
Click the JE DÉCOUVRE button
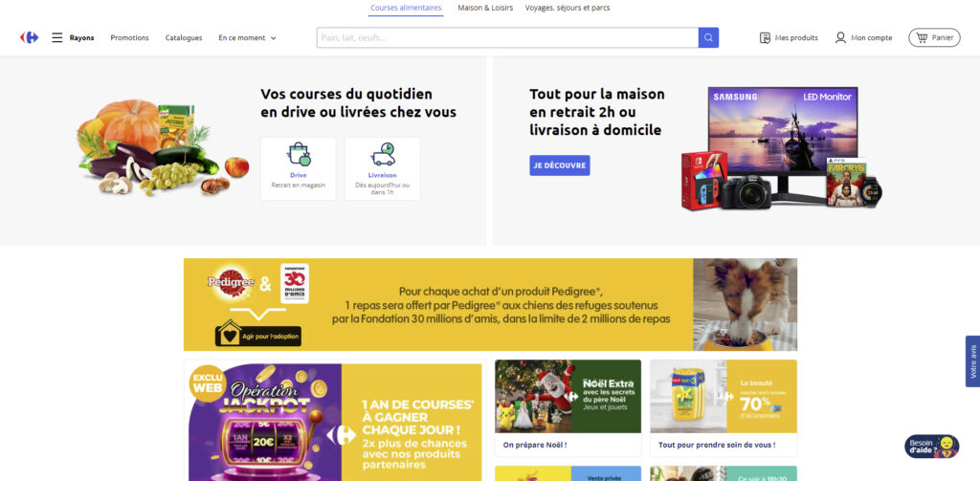(559, 165)
